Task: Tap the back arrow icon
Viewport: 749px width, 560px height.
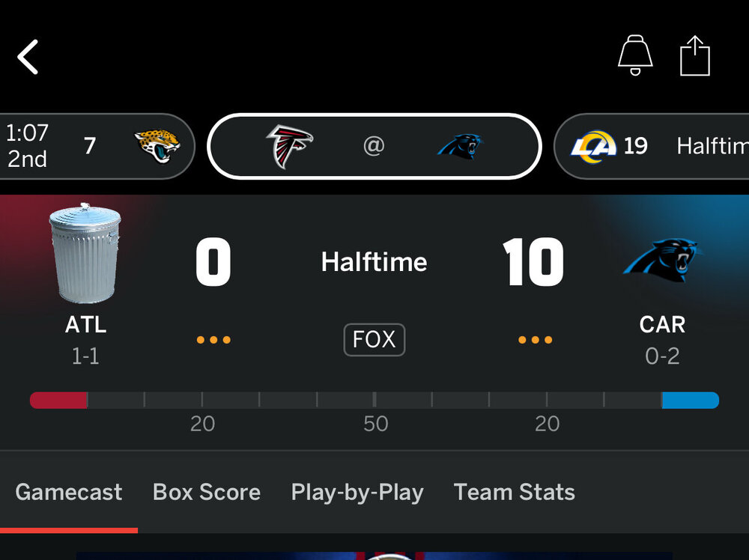Action: point(28,57)
